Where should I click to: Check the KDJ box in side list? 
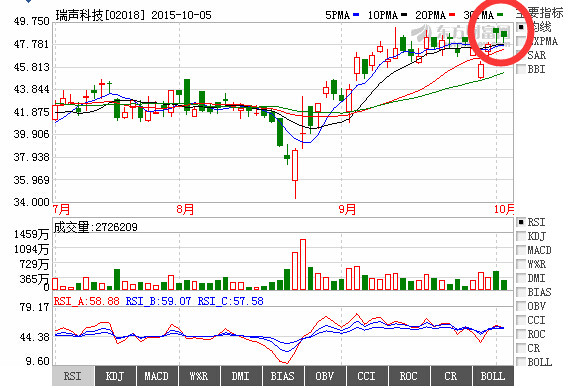(x=521, y=236)
